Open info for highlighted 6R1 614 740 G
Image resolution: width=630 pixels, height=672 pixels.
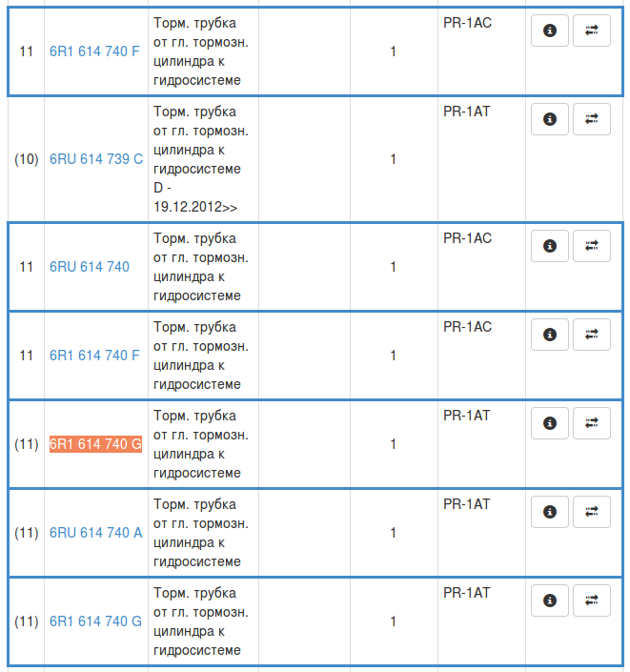pyautogui.click(x=549, y=423)
